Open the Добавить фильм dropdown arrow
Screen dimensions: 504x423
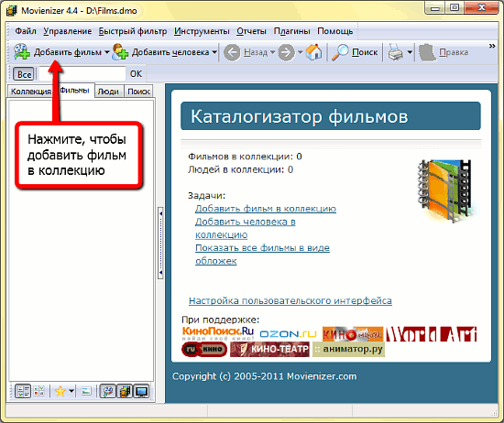[x=106, y=52]
